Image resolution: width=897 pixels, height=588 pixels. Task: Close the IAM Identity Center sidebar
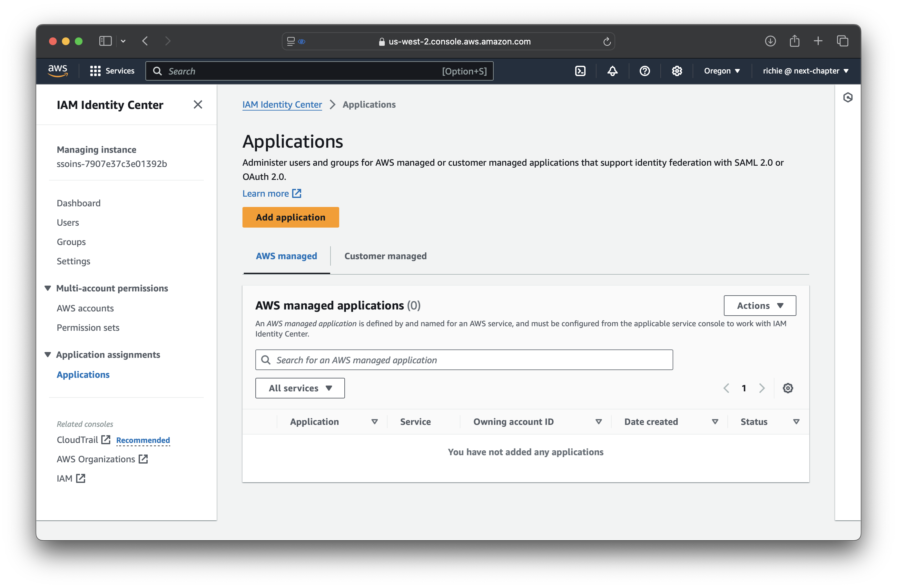coord(198,104)
